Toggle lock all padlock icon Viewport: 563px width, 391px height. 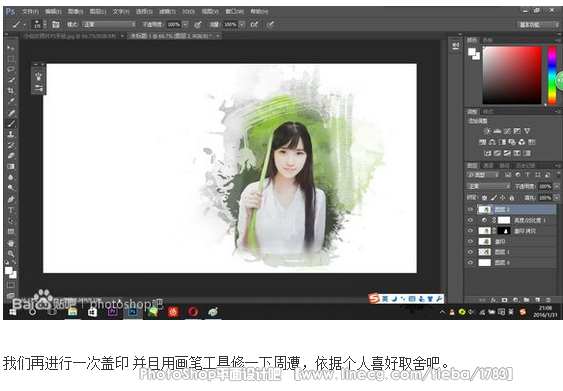point(512,198)
